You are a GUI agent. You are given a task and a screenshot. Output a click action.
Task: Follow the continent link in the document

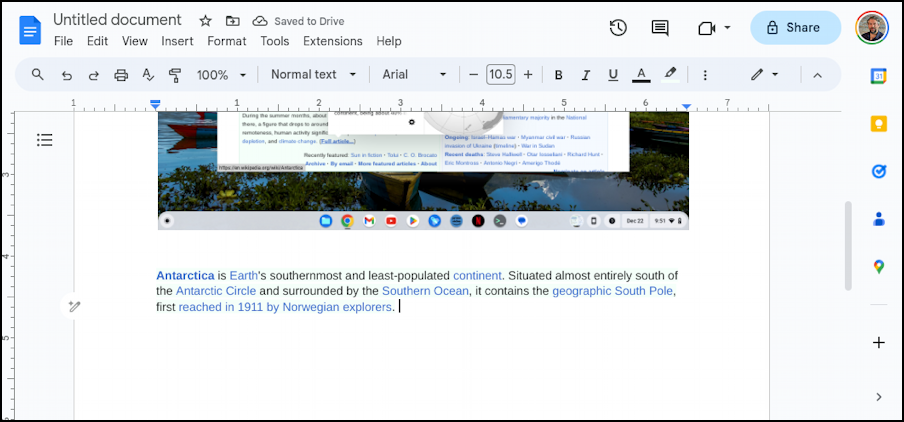(x=477, y=276)
